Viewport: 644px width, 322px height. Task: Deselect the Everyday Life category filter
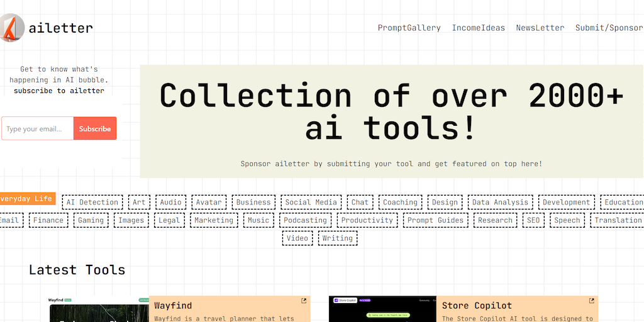pyautogui.click(x=26, y=199)
